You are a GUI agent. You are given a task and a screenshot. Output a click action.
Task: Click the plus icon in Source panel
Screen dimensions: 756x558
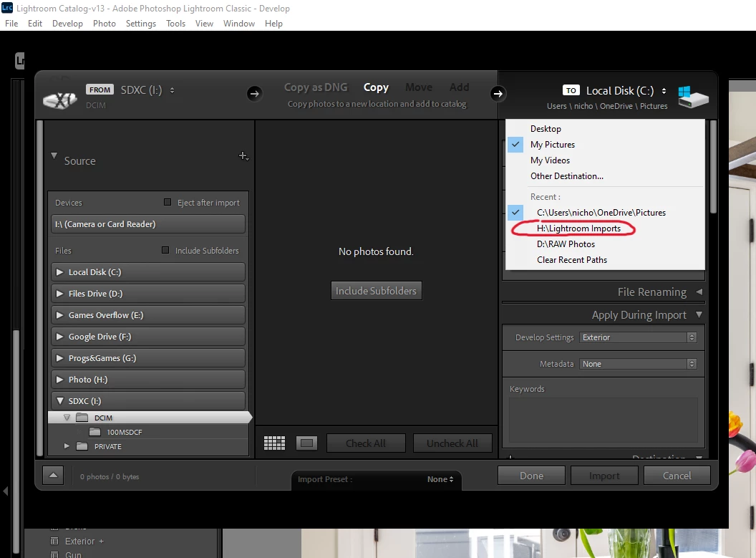coord(243,155)
